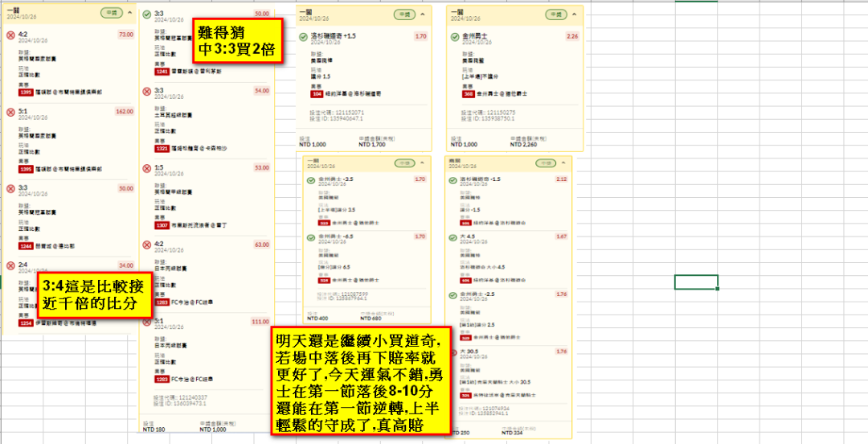Image resolution: width=868 pixels, height=444 pixels.
Task: Click the check icon beside 金州勇士 -2.5
Action: (452, 294)
